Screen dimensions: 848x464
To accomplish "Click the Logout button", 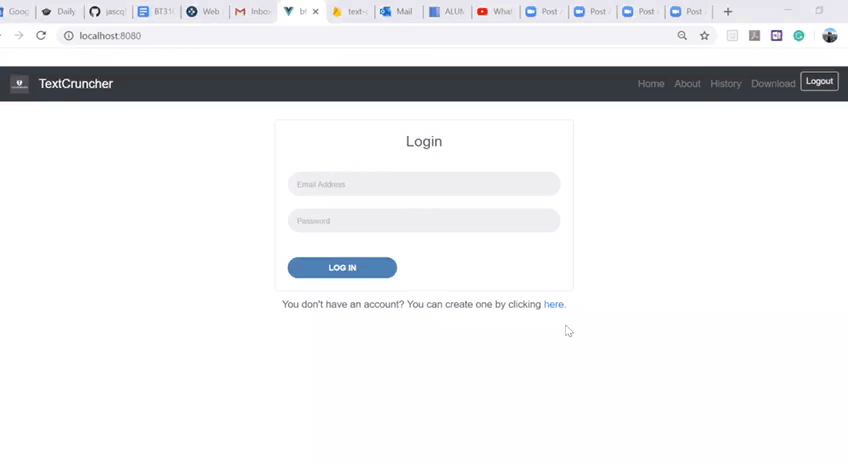I will 819,81.
